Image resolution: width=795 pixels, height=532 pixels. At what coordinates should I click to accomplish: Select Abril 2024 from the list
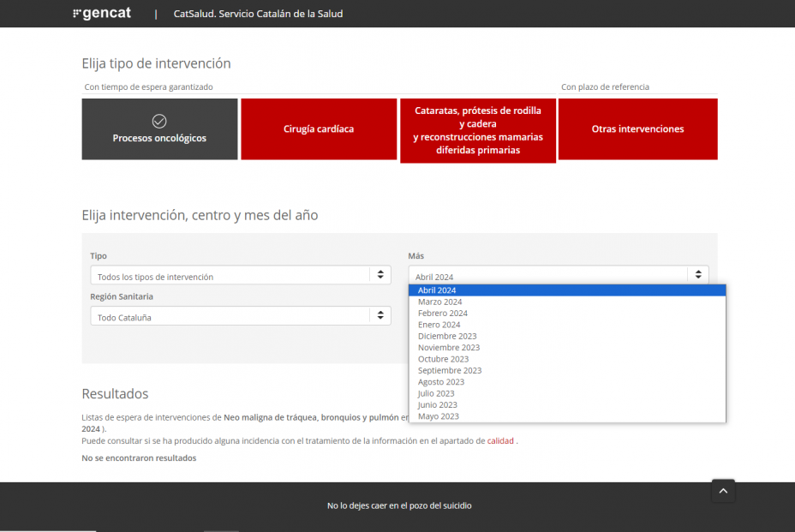(437, 290)
